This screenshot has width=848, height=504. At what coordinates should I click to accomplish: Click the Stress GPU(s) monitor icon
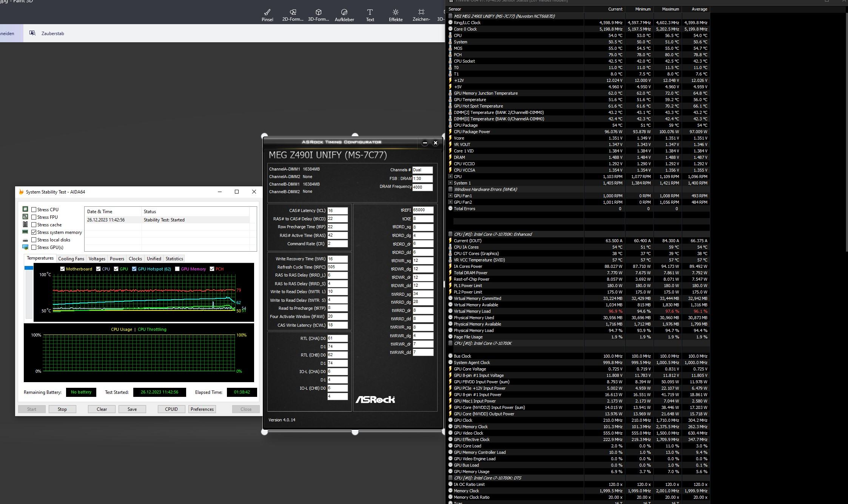coord(25,247)
